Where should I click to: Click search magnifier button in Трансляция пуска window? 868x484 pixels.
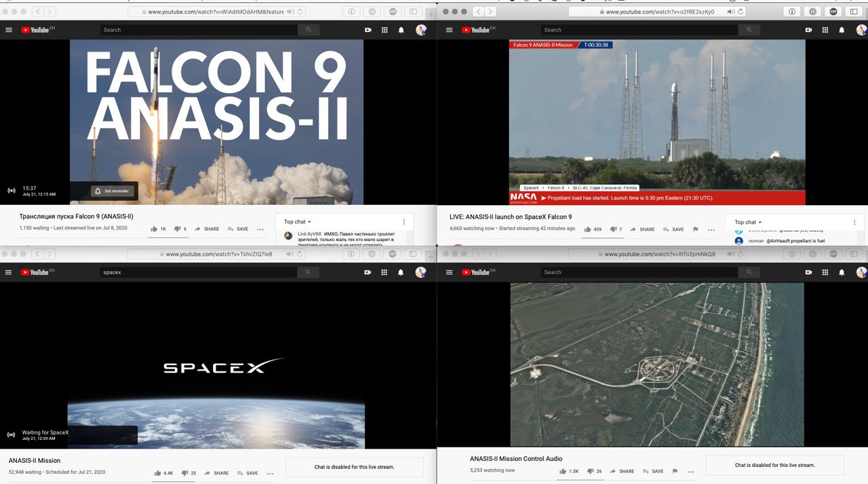[x=308, y=30]
